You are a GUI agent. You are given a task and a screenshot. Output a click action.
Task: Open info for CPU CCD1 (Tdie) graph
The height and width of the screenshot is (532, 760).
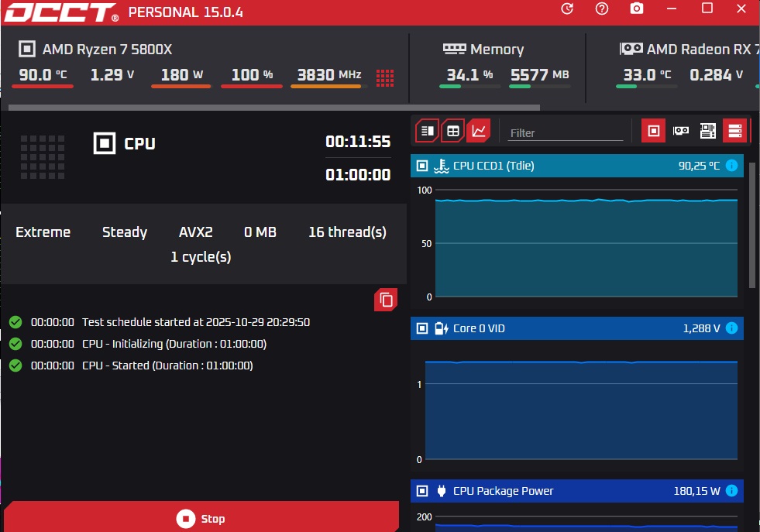pos(731,166)
